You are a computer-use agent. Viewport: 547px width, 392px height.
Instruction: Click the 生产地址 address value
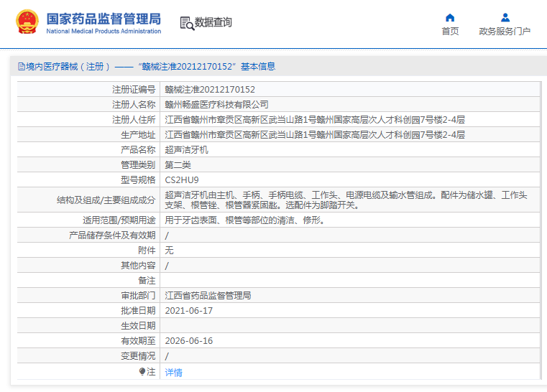(315, 135)
